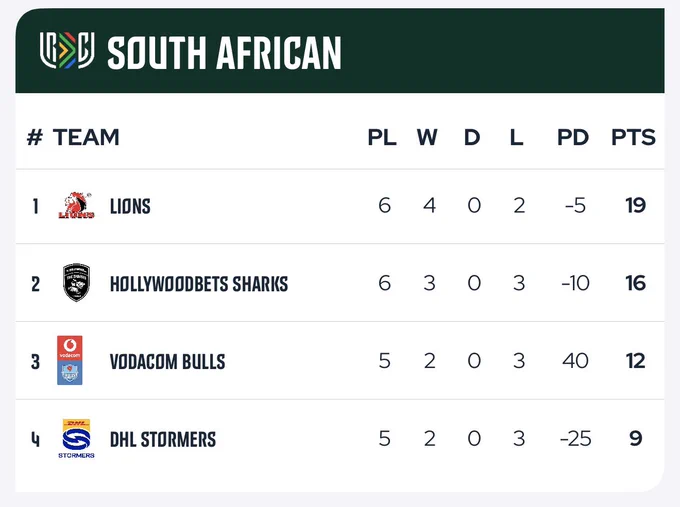Sort by the PD column header

tap(573, 137)
